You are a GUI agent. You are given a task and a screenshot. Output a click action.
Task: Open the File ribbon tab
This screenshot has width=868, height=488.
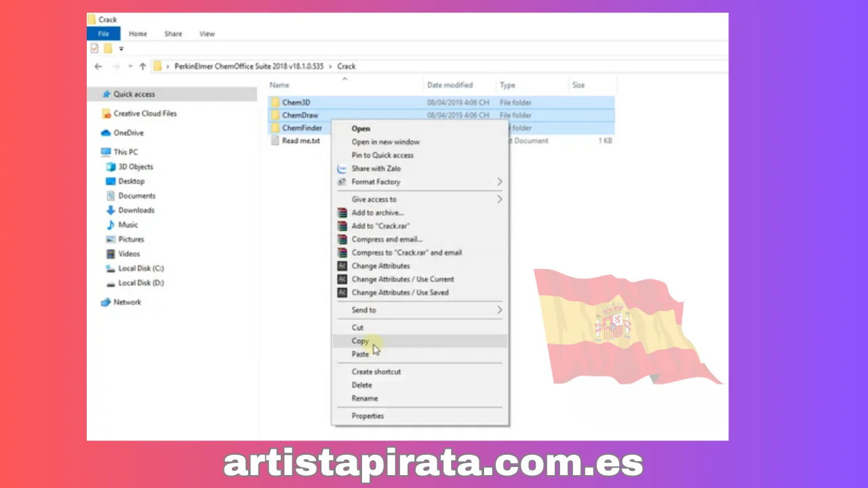point(104,34)
